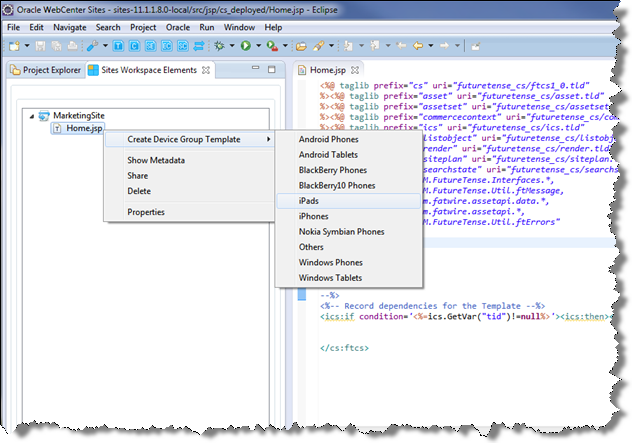This screenshot has width=632, height=443.
Task: Open the Run dropdown arrow
Action: point(258,46)
